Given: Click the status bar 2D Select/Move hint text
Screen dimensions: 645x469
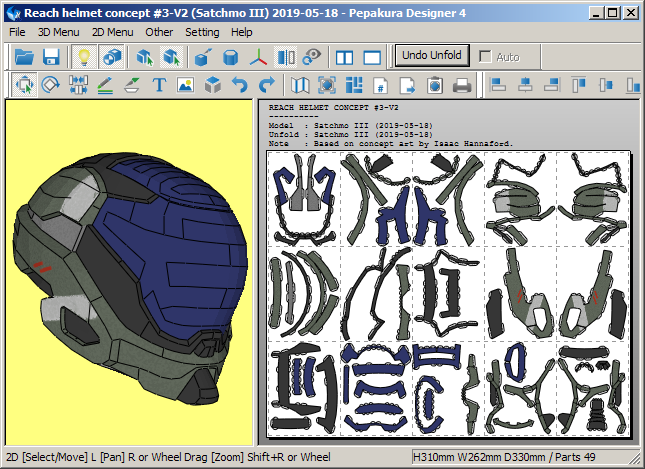Looking at the screenshot, I should pyautogui.click(x=168, y=457).
